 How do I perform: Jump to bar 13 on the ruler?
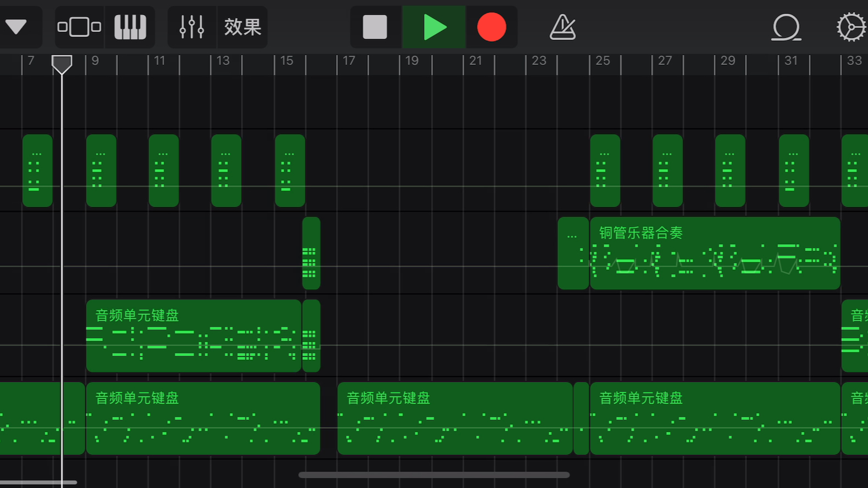click(x=223, y=60)
